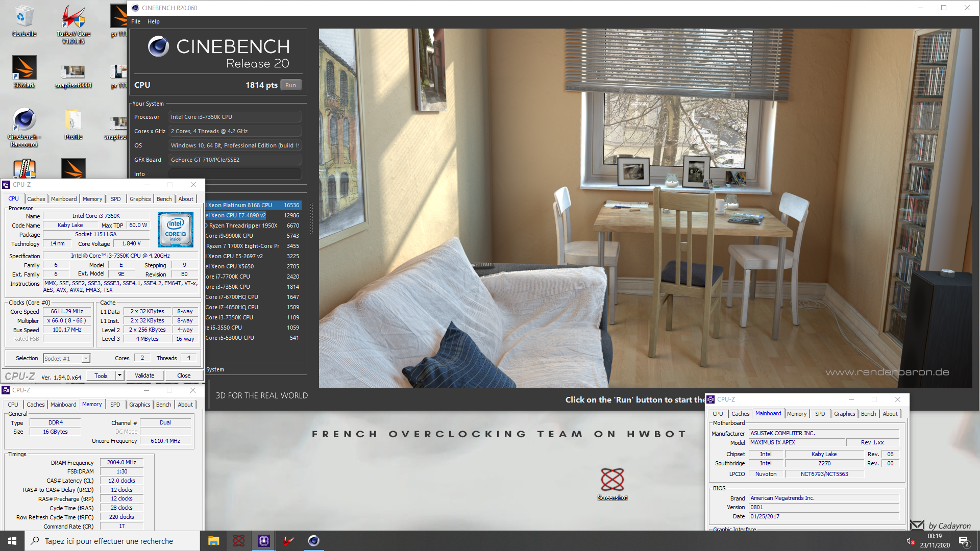Open File Explorer from the taskbar
Screen dimensions: 980x551
coord(213,541)
